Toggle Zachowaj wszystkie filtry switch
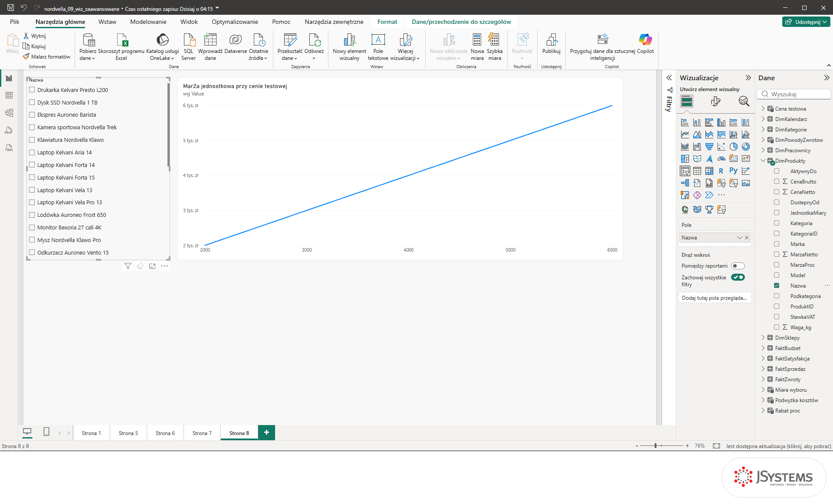 [x=738, y=277]
